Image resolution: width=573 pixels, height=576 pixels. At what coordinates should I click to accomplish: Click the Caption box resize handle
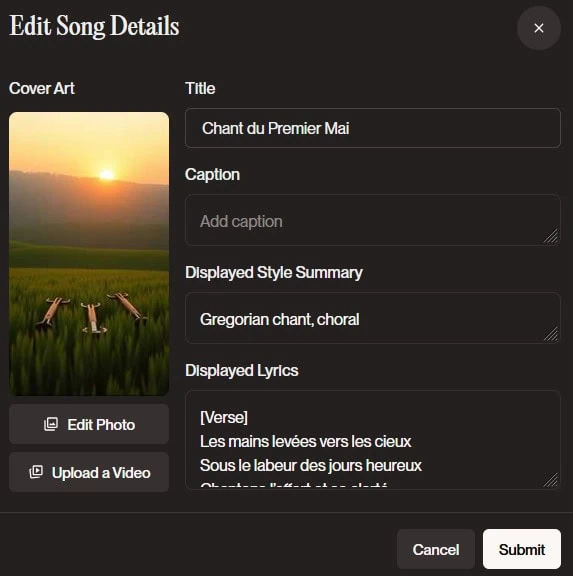[551, 236]
